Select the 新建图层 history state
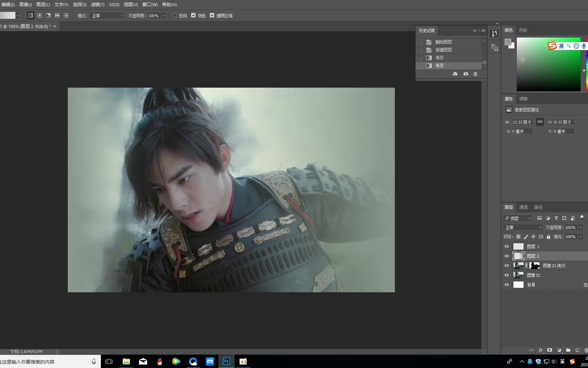 [444, 50]
